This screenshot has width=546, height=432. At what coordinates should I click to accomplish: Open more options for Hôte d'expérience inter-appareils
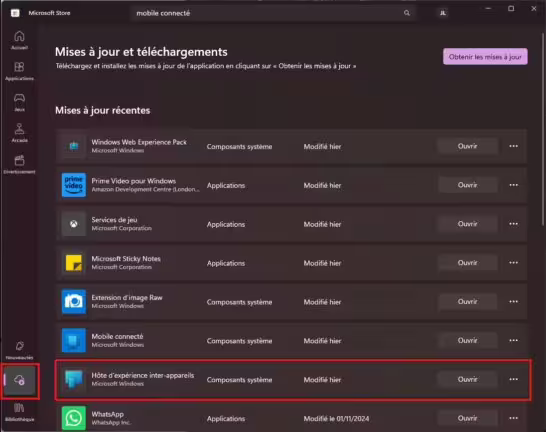pyautogui.click(x=514, y=379)
